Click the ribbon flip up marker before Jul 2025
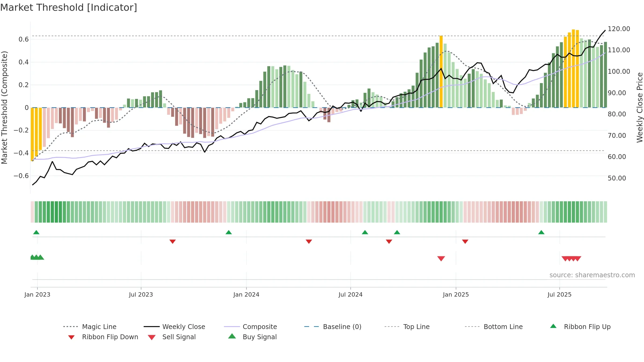 (x=541, y=232)
